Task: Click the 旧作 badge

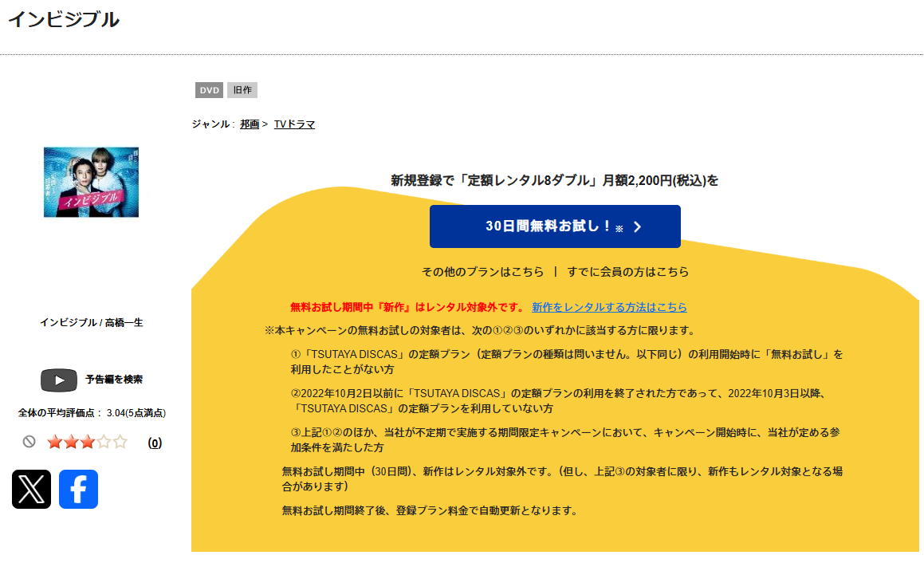Action: click(242, 90)
